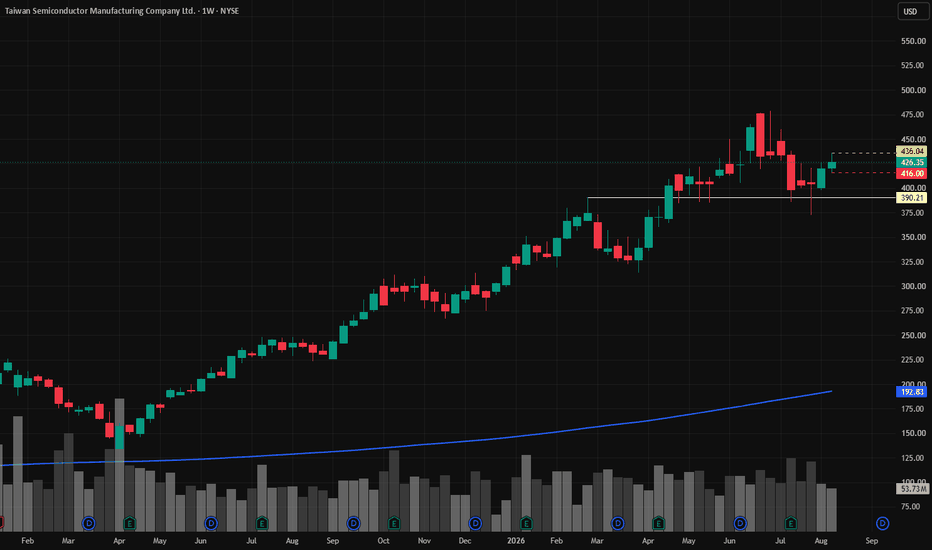Click the 436.04 price label
The image size is (932, 550).
point(911,151)
